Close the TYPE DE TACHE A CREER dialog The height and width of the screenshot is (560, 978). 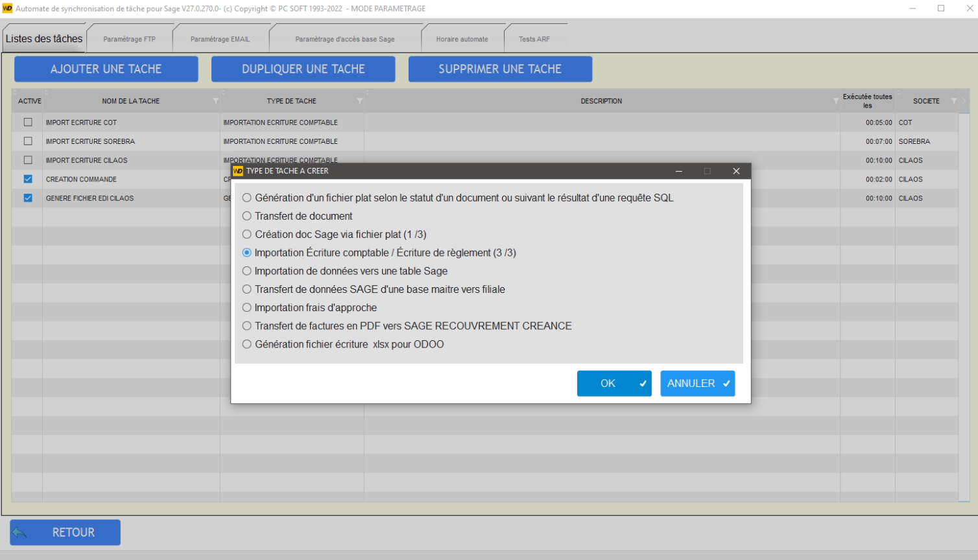click(x=735, y=171)
